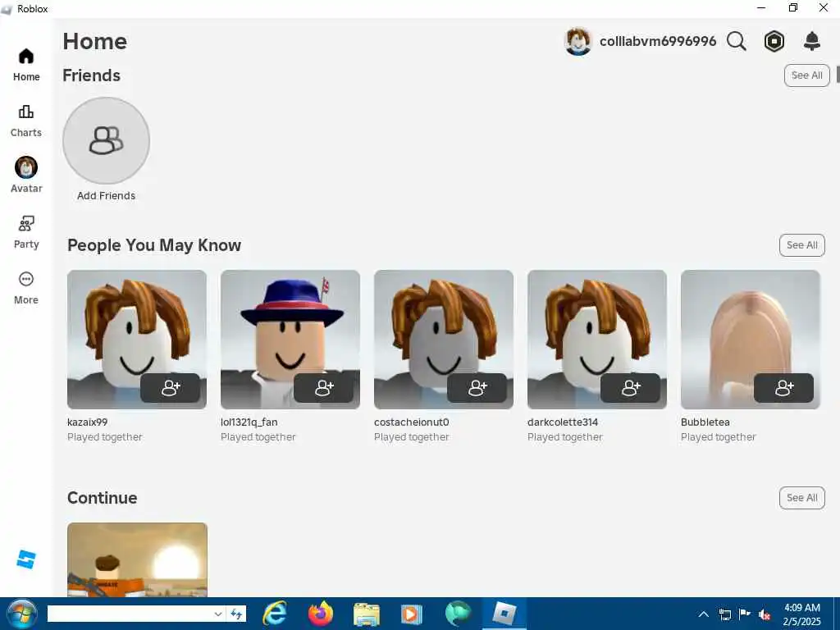The image size is (840, 630).
Task: Click the page vertical scrollbar thumb
Action: click(x=838, y=73)
